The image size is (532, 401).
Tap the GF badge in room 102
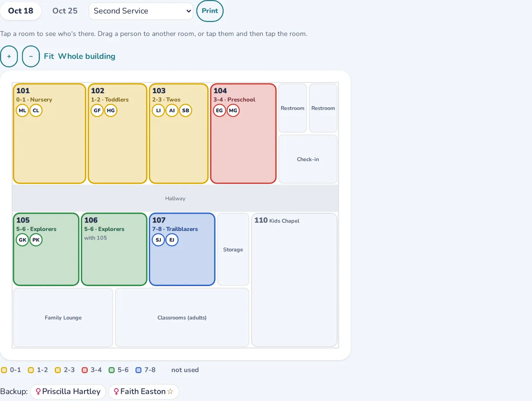(97, 111)
